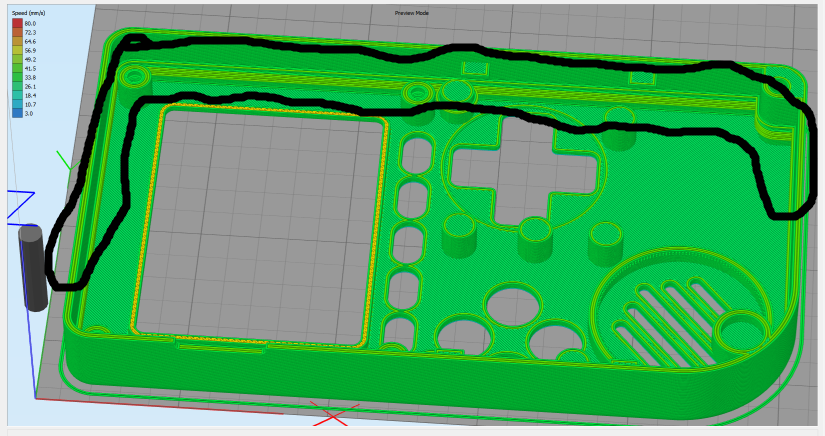Click the "3.0" legend value text
Screen dimensions: 825x436
[x=28, y=114]
